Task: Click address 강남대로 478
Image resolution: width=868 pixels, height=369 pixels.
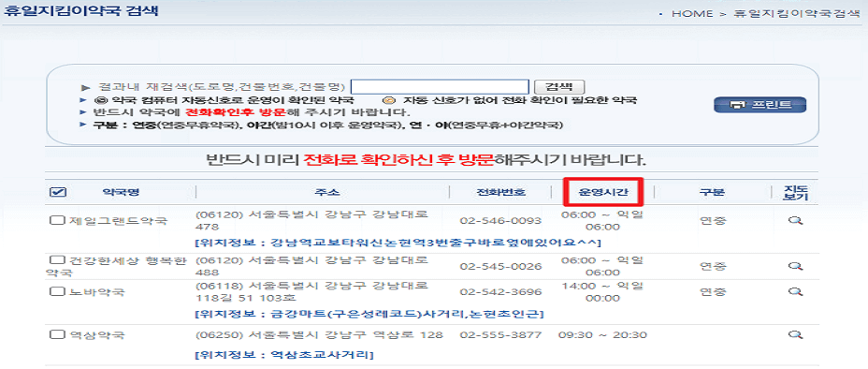Action: point(312,220)
